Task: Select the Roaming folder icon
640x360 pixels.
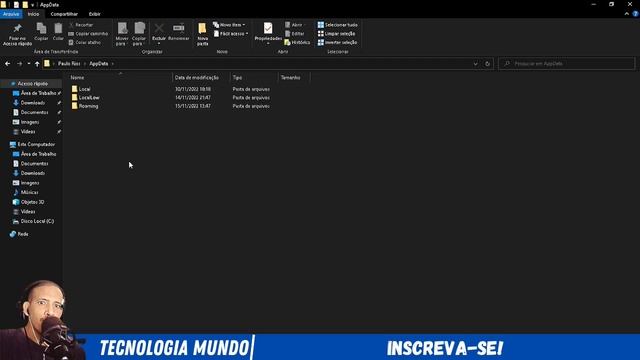Action: pyautogui.click(x=74, y=106)
